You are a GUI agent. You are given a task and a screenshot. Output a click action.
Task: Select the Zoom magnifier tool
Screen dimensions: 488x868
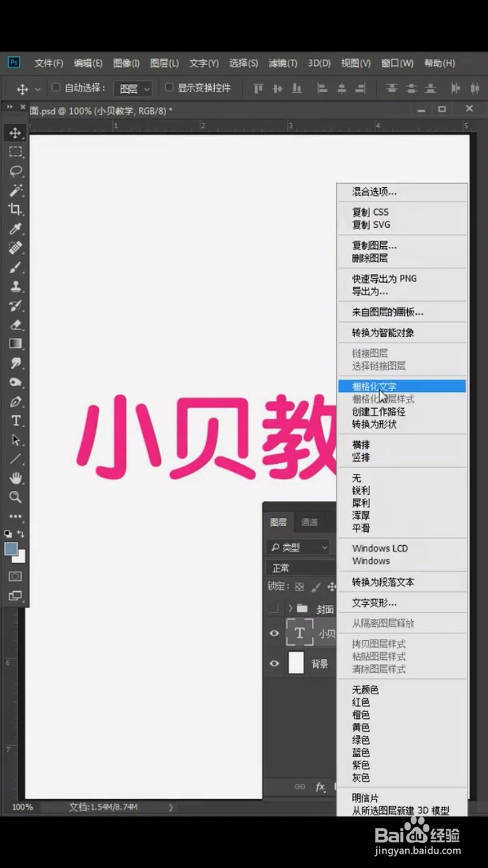coord(16,497)
